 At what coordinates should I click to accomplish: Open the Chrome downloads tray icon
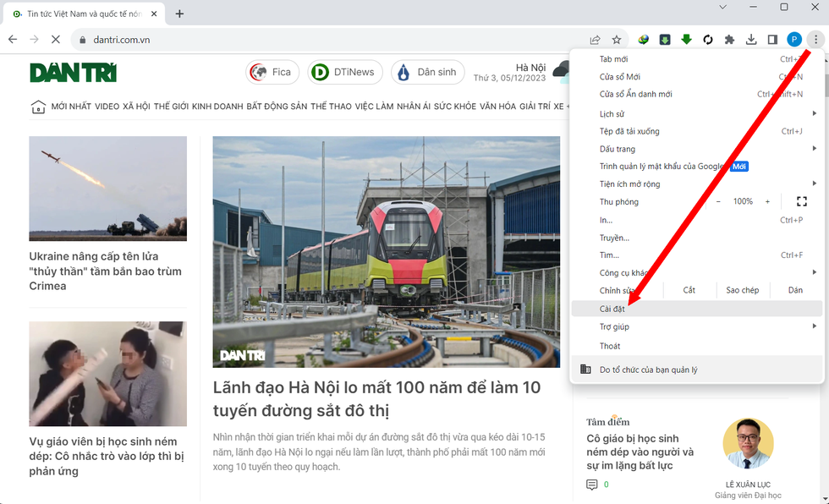751,40
